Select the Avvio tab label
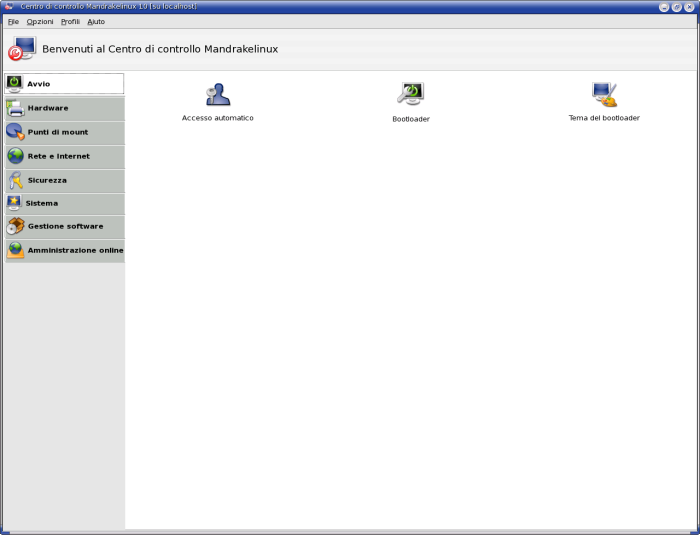700x535 pixels. pyautogui.click(x=39, y=84)
